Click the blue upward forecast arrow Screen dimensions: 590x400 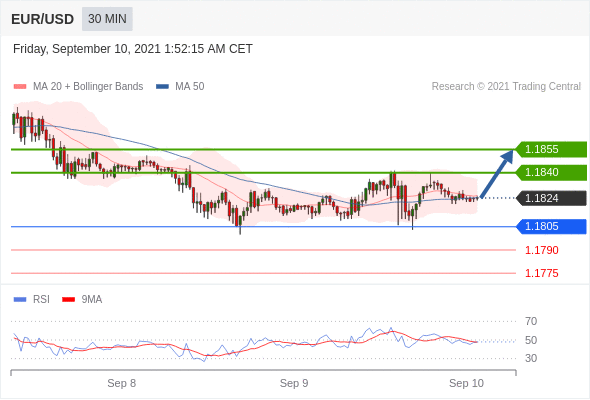497,173
